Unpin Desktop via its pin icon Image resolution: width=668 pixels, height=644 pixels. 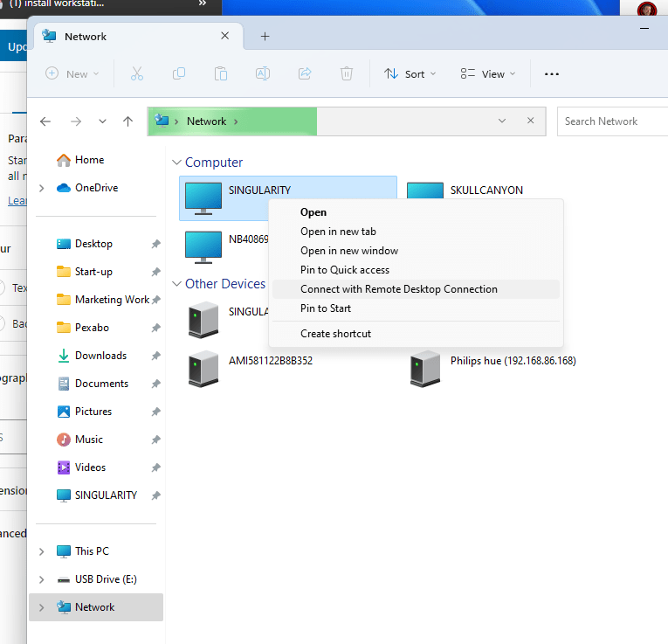[x=156, y=244]
